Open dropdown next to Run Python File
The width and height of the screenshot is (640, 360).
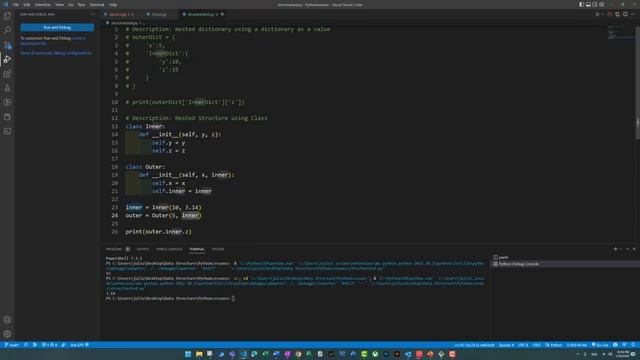[x=603, y=14]
